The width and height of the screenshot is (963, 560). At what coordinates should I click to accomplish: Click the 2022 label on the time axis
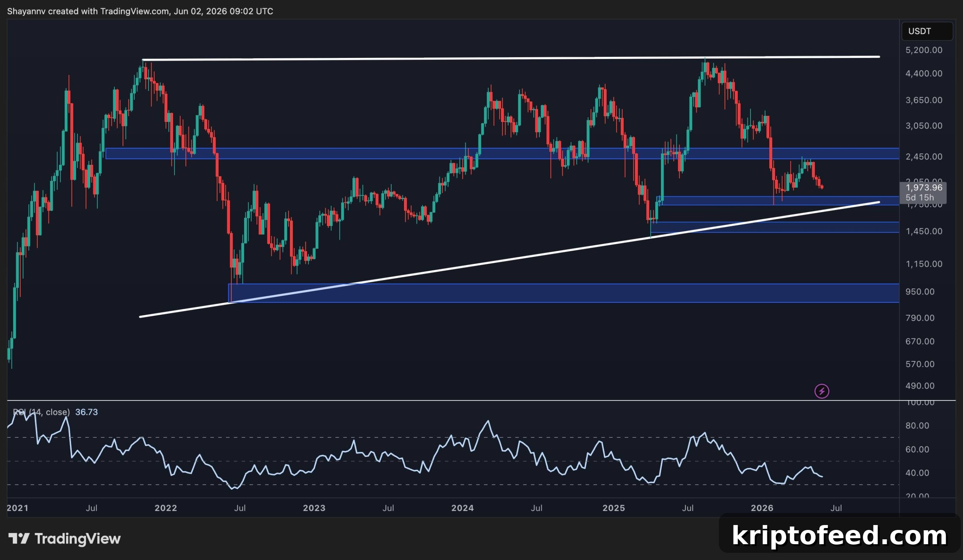pyautogui.click(x=166, y=508)
